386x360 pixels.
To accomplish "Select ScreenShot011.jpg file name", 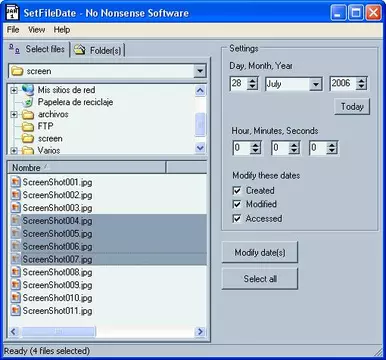I will point(57,311).
